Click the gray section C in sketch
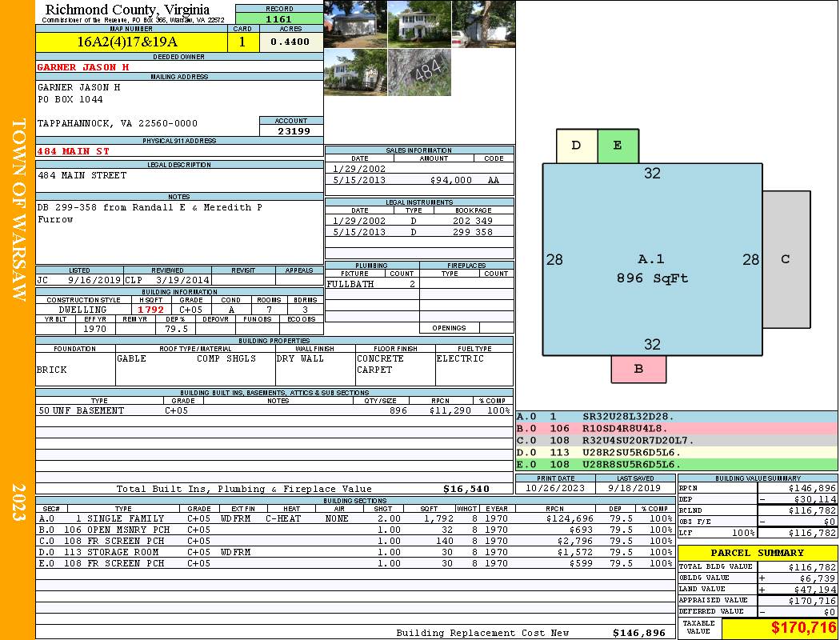The image size is (840, 640). 786,259
